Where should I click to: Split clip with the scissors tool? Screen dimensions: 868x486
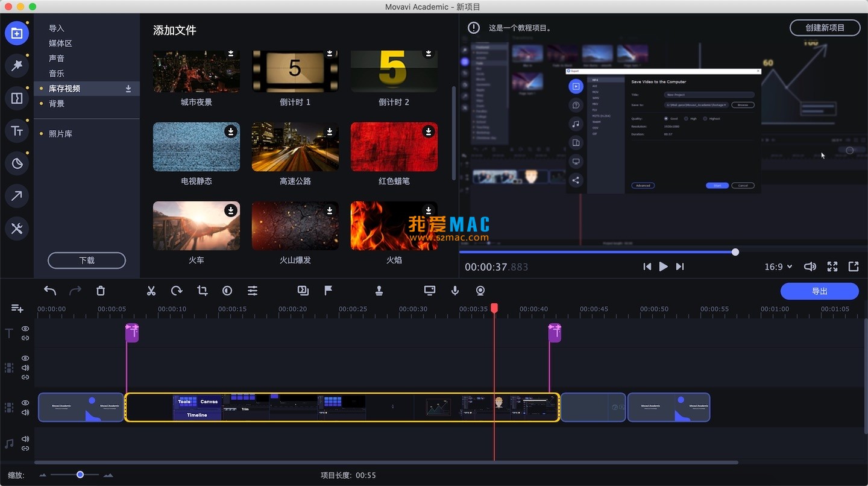(151, 291)
